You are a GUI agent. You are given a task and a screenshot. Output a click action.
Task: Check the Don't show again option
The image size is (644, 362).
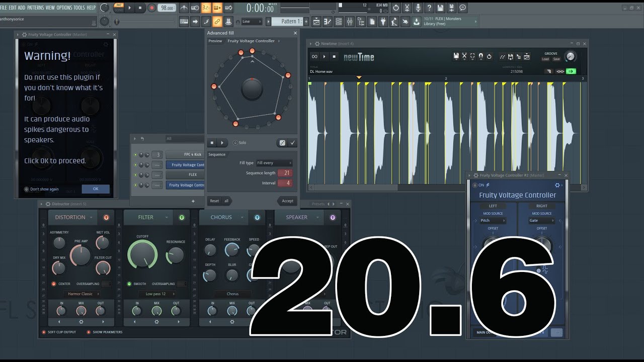(41, 189)
